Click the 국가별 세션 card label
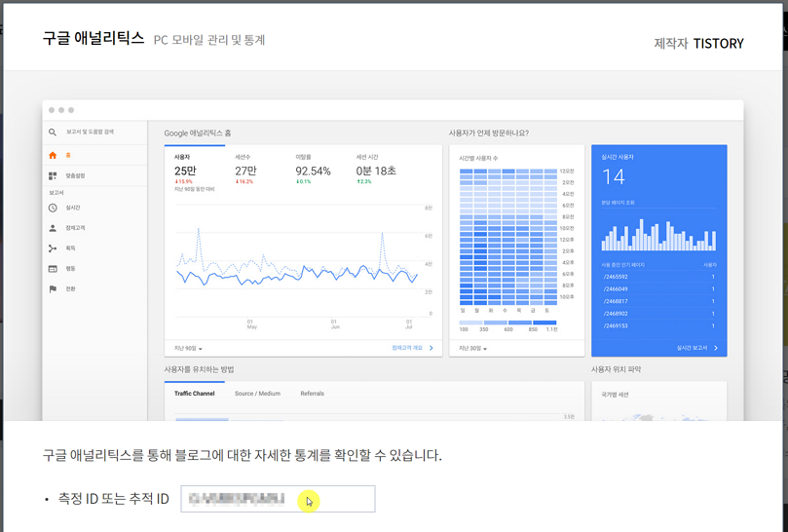The width and height of the screenshot is (788, 532). point(615,395)
